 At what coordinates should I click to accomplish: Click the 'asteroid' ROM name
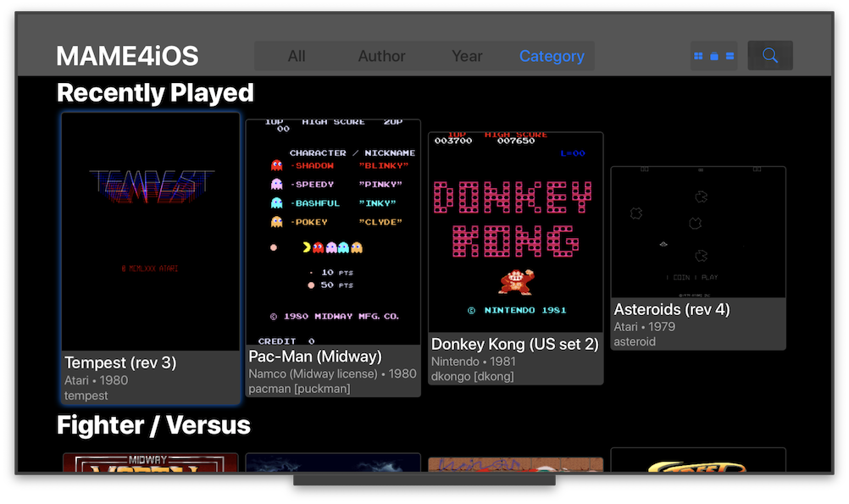[635, 341]
